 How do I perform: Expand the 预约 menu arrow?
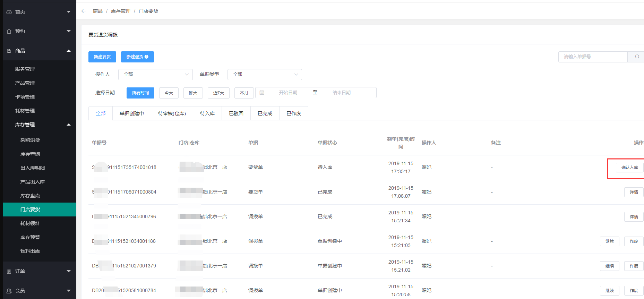click(69, 31)
